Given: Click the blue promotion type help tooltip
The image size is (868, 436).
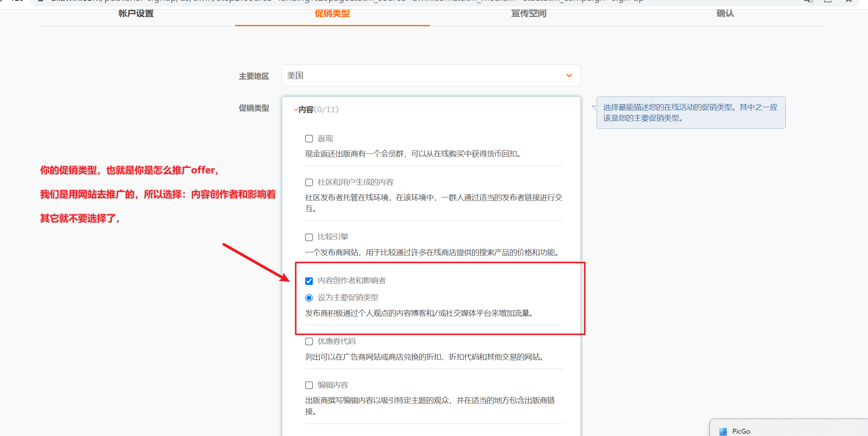Looking at the screenshot, I should (x=690, y=113).
